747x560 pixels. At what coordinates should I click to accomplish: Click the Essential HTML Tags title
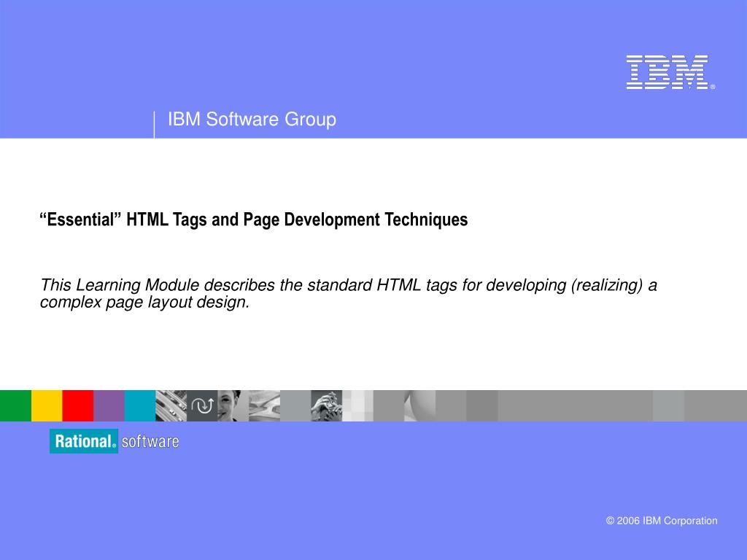point(254,219)
